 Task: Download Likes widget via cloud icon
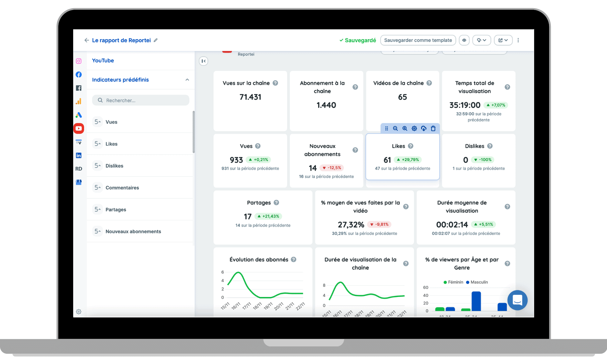[x=424, y=129]
